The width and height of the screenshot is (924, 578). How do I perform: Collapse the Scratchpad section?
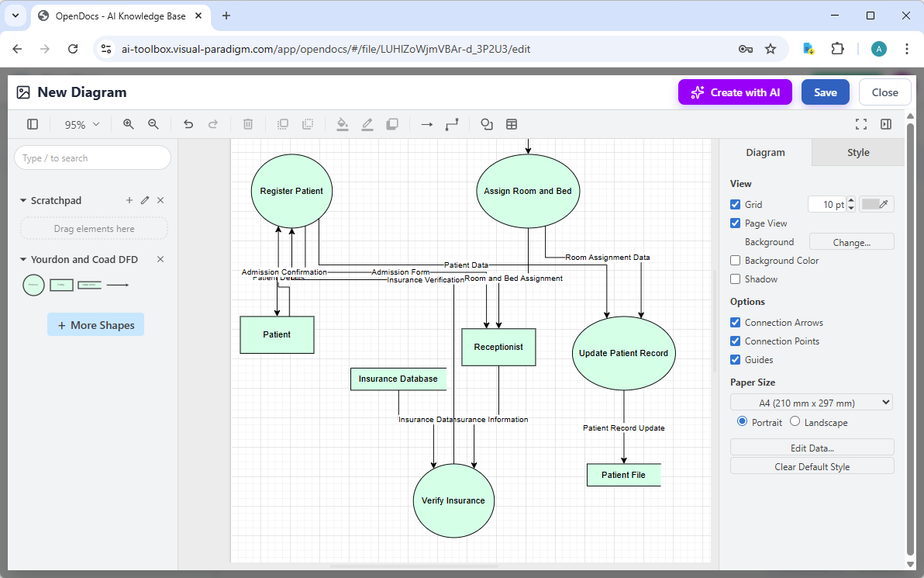pos(22,200)
